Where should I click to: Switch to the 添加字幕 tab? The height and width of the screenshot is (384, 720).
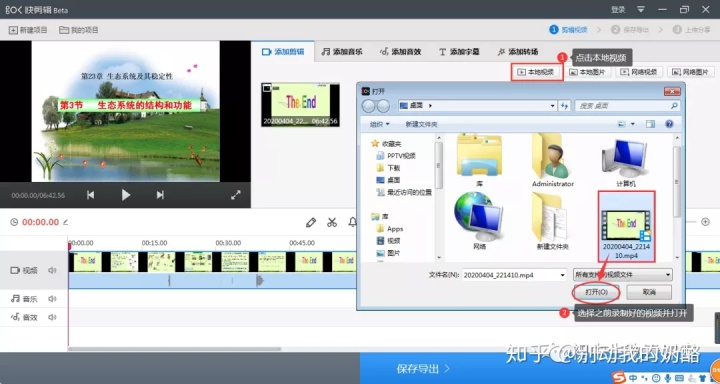coord(459,52)
